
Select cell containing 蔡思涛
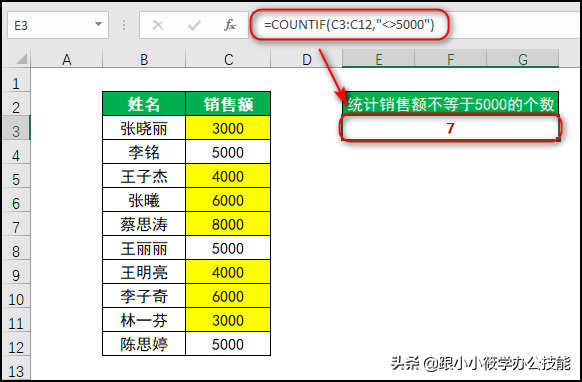click(144, 224)
